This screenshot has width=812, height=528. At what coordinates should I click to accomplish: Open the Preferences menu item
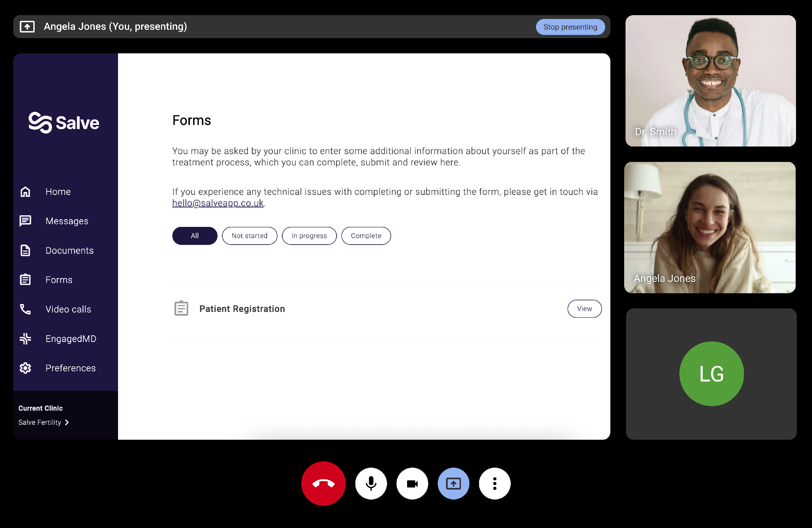coord(71,368)
